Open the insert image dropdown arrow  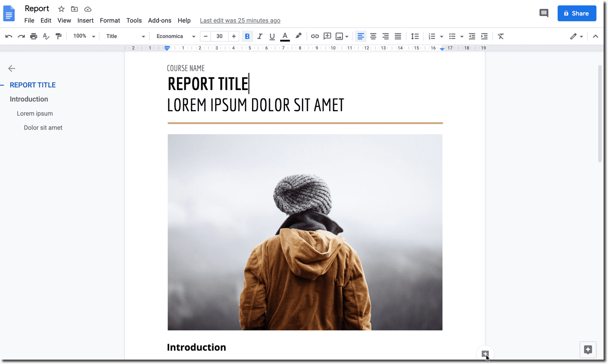tap(347, 37)
